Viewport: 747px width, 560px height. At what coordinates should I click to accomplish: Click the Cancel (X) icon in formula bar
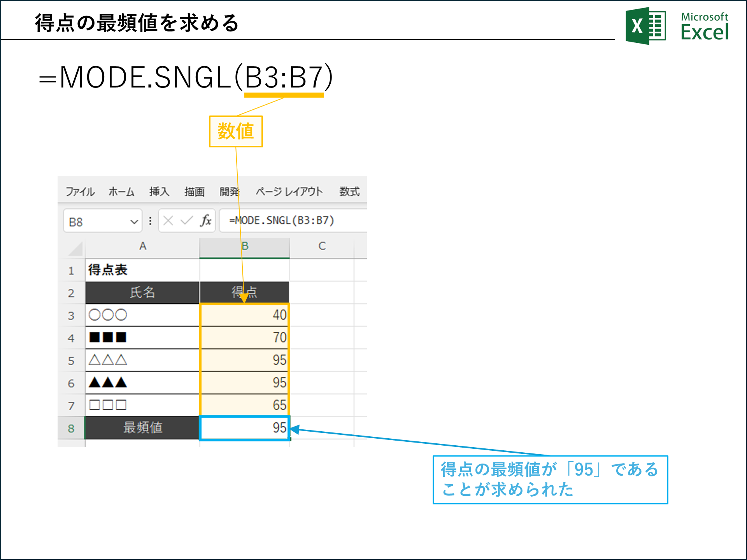168,220
